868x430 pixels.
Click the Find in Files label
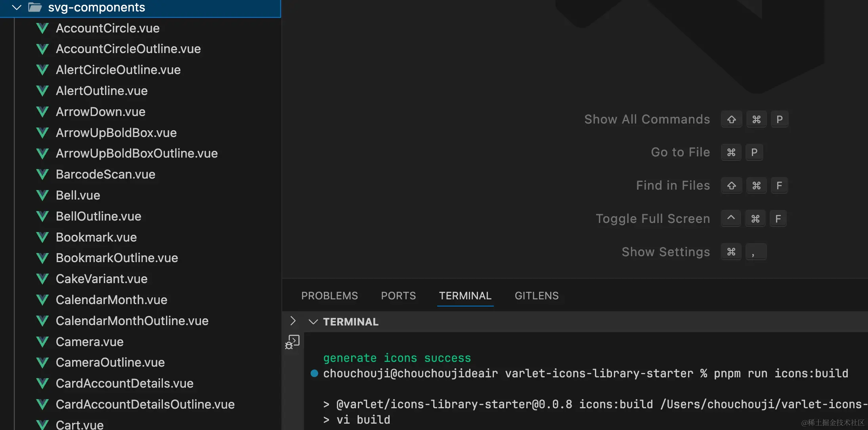[x=673, y=186]
